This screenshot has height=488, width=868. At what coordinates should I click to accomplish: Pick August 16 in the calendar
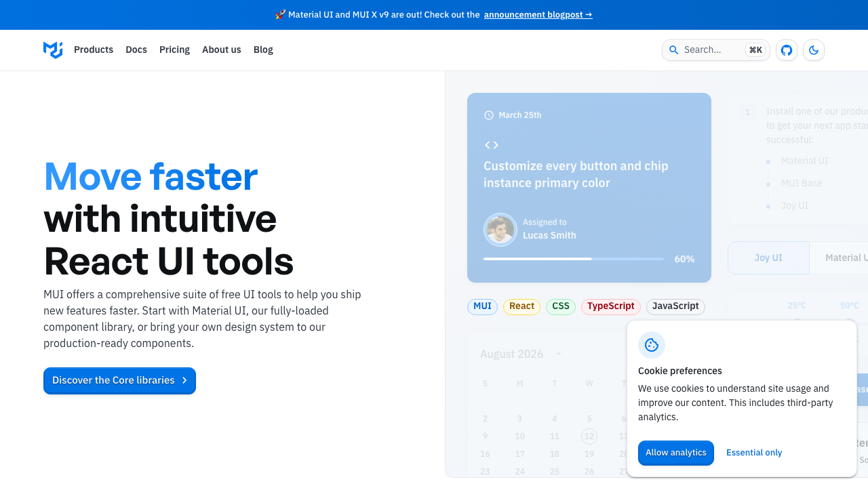click(485, 454)
